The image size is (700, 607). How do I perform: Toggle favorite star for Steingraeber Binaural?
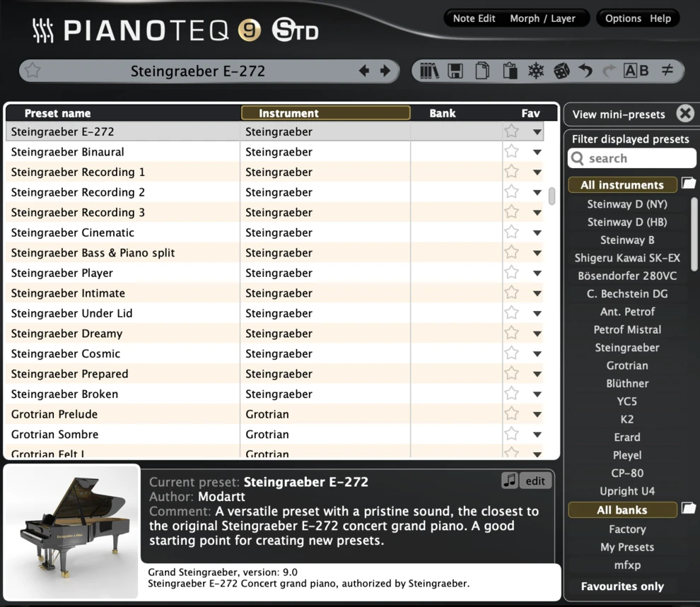[x=511, y=152]
